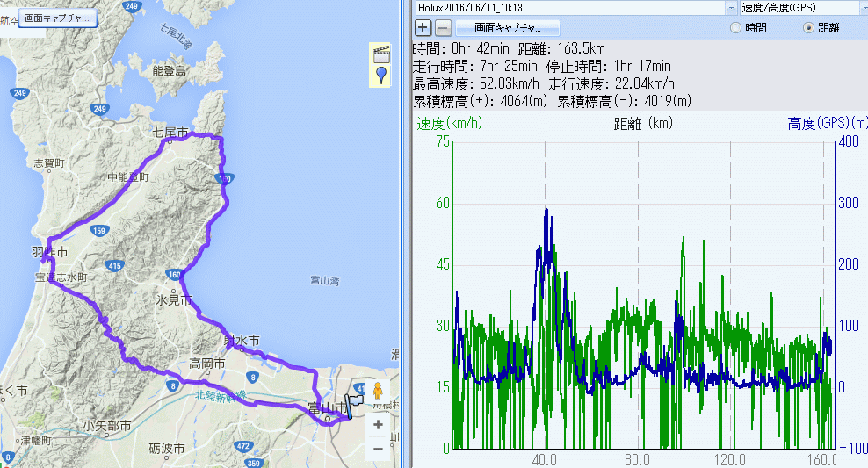Click the 300 m elevation peak on graph
Screen dimensions: 868x468
[x=546, y=210]
